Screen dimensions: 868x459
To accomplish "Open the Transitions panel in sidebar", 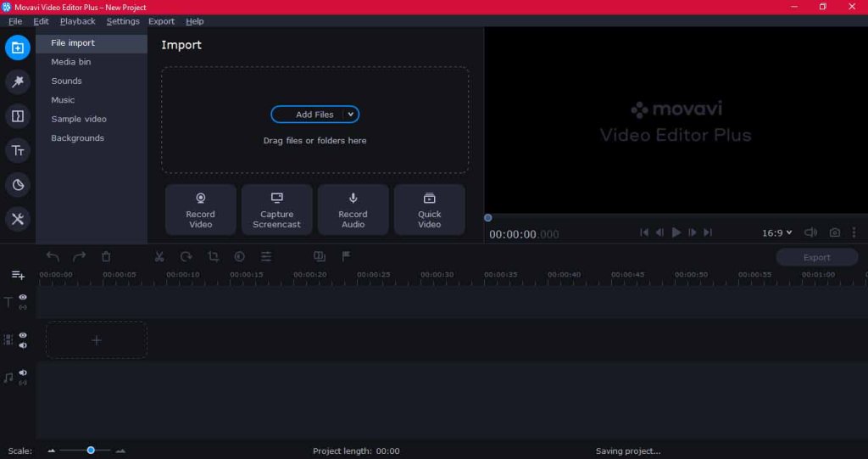I will pos(17,116).
